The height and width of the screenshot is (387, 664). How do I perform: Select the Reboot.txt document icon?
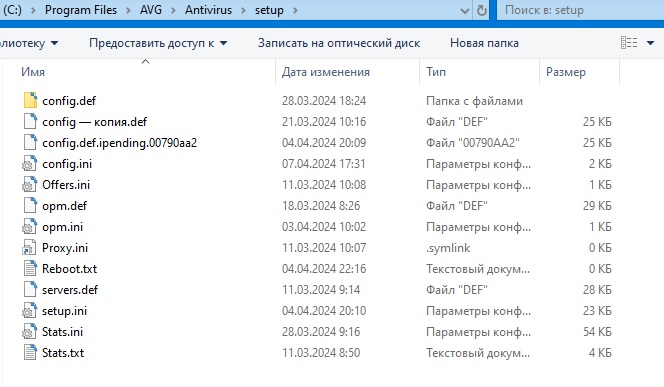click(30, 269)
